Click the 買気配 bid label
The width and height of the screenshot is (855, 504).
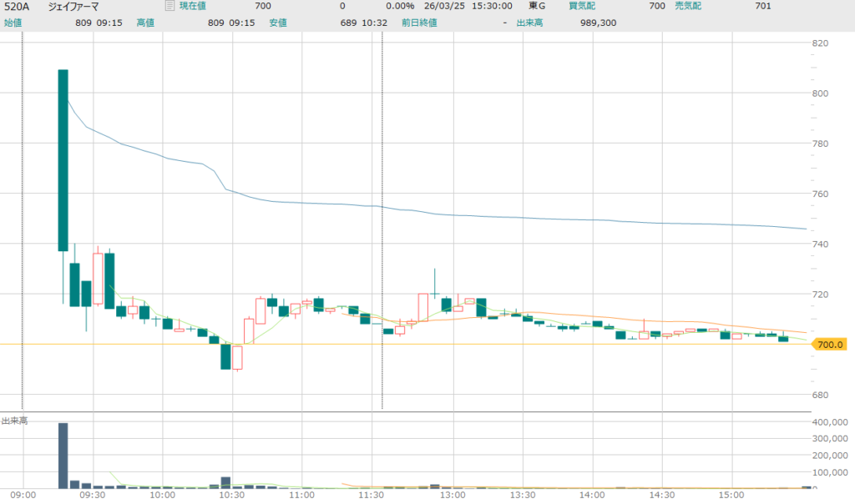(580, 7)
